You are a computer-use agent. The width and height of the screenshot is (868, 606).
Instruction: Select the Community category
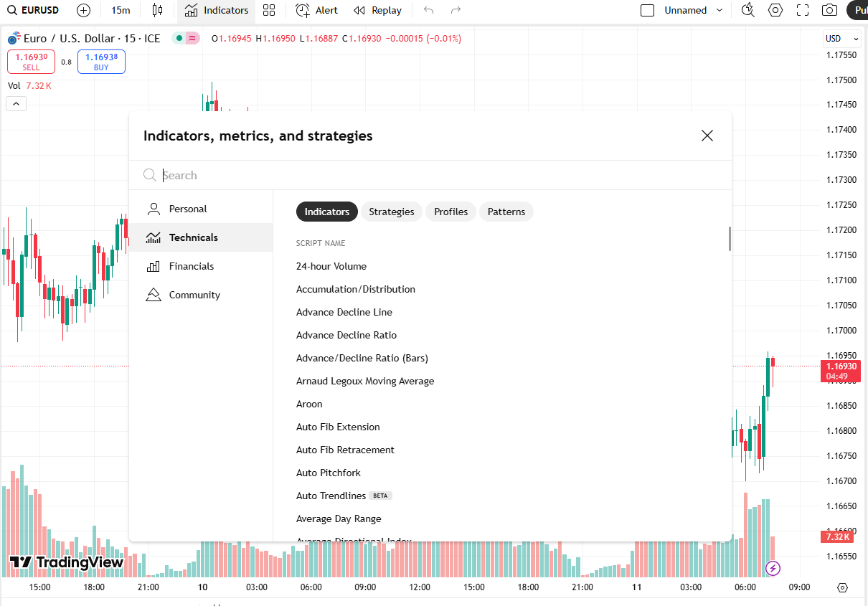tap(201, 295)
